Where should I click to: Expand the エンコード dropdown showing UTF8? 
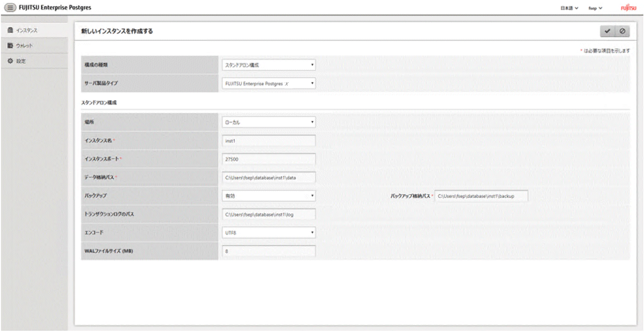(x=269, y=232)
